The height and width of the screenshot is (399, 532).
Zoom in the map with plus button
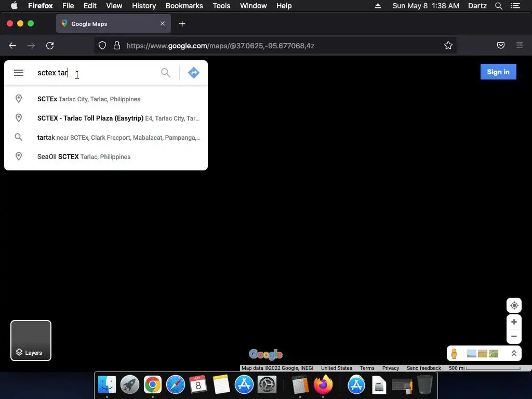click(514, 322)
